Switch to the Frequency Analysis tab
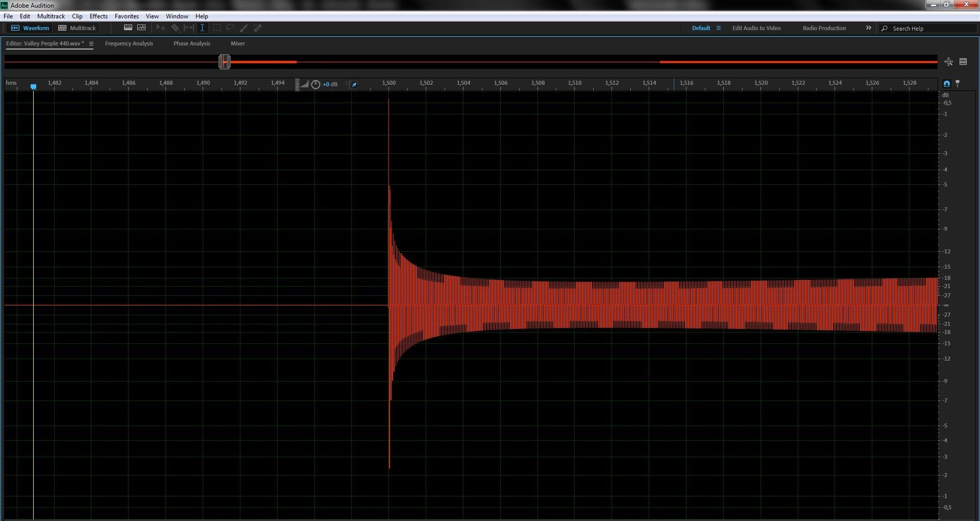The height and width of the screenshot is (521, 980). [x=129, y=43]
